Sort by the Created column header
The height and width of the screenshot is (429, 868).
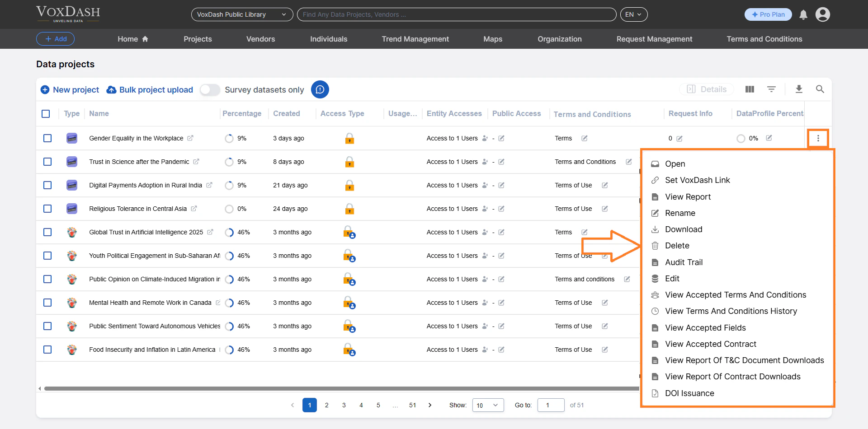(286, 114)
